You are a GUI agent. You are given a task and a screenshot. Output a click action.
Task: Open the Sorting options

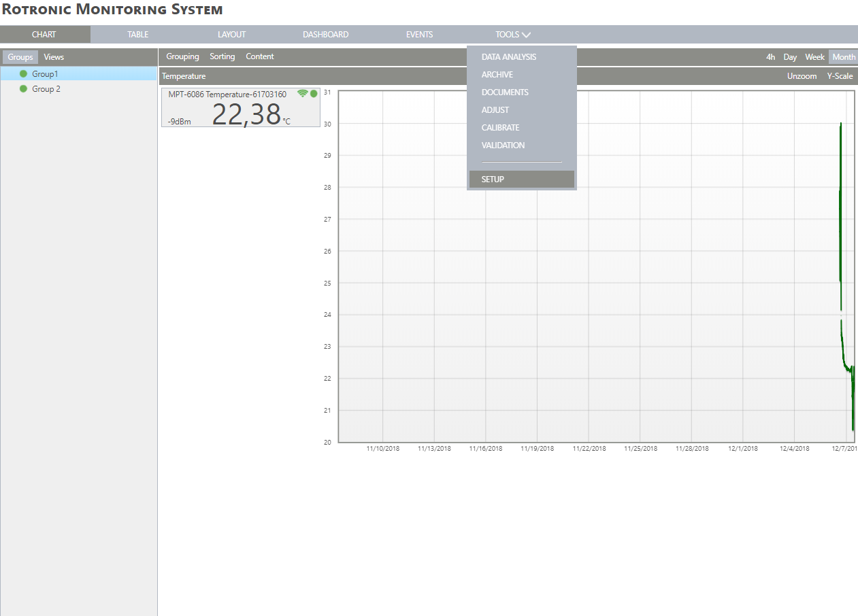[x=222, y=56]
